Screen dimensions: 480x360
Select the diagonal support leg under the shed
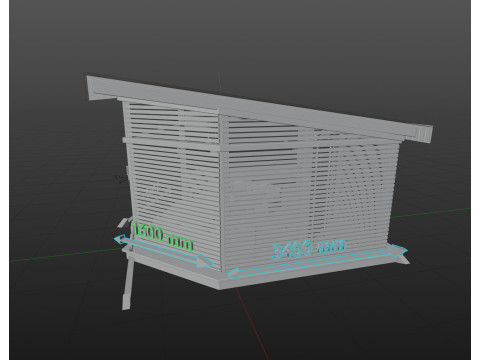point(128,284)
